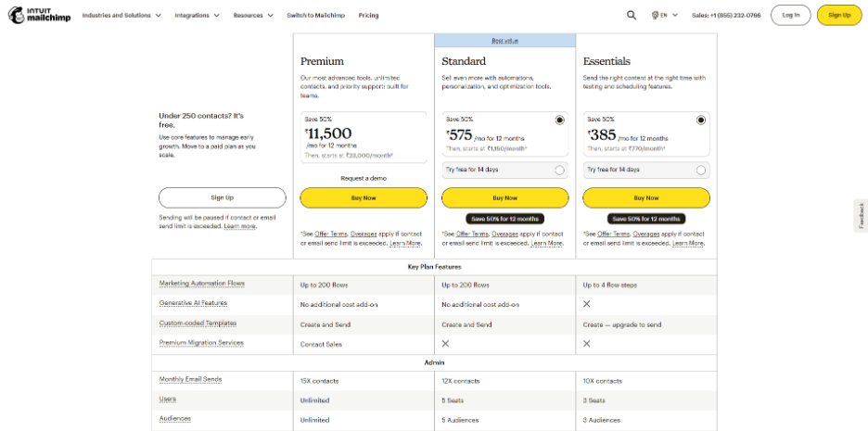Open Overages link under Standard plan
Screen dimensions: 868x431
tap(504, 234)
